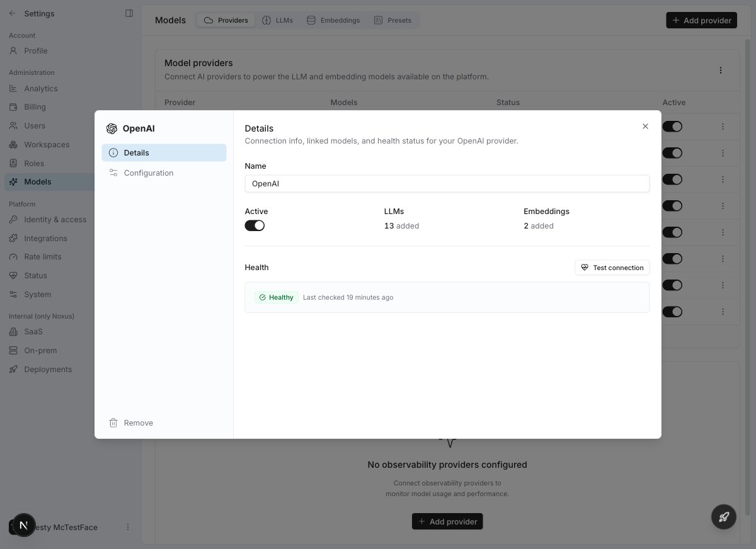This screenshot has width=756, height=549.
Task: Collapse the settings sidebar panel icon
Action: pyautogui.click(x=129, y=13)
